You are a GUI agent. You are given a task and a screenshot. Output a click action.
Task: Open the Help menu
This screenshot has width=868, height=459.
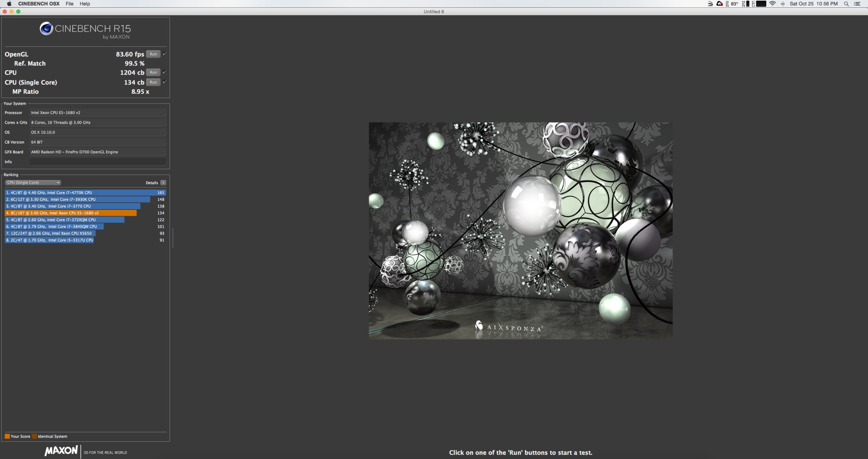click(85, 3)
